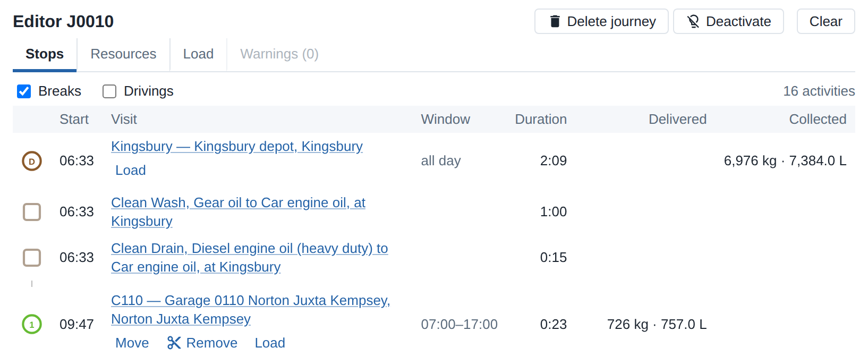Click Load under the C110 stop

270,343
